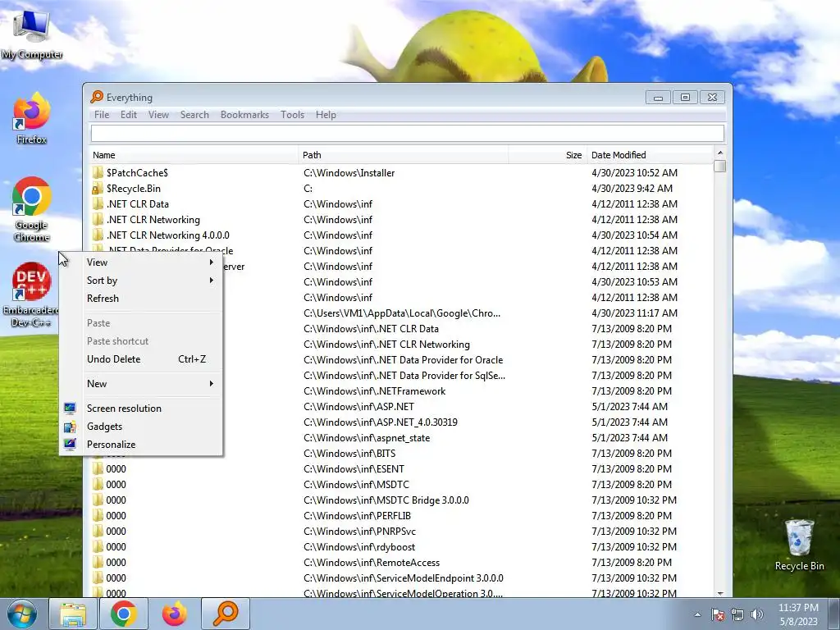This screenshot has width=840, height=630.
Task: Choose Undo Delete from context menu
Action: click(141, 359)
